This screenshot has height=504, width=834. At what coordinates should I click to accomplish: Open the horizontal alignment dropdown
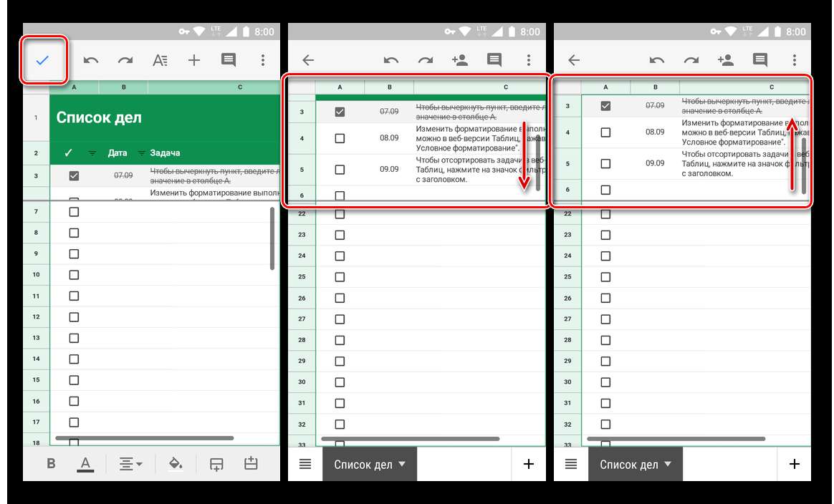coord(130,464)
